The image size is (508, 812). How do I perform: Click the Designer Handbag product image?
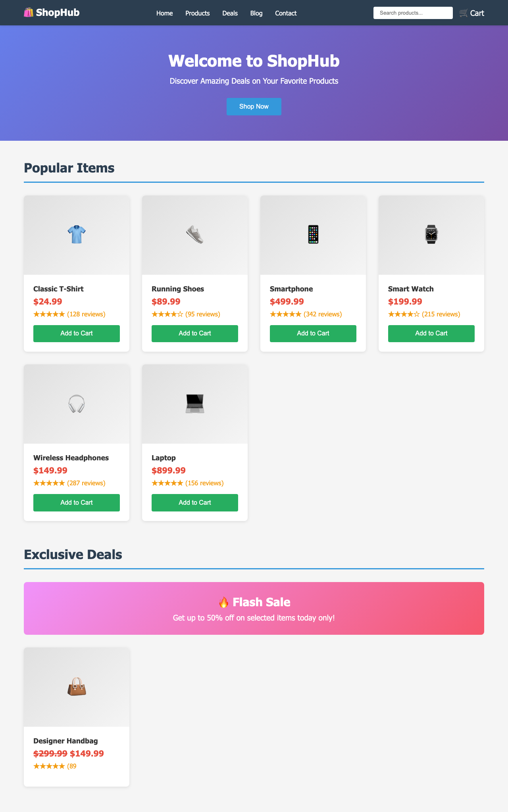click(x=77, y=687)
